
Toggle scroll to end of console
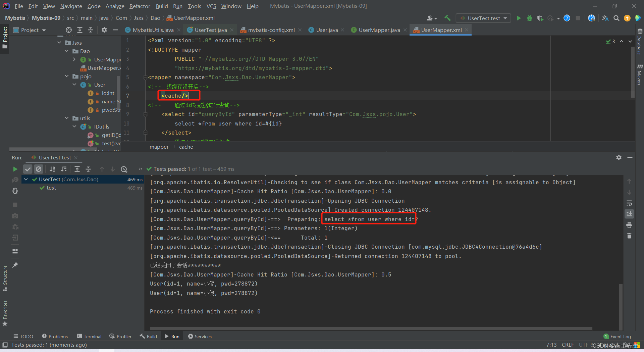[x=629, y=214]
